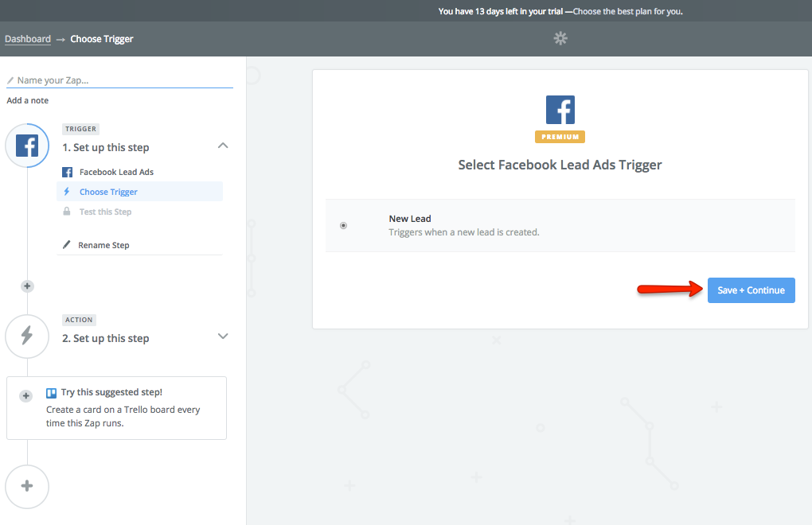
Task: Select Choose Trigger in step list
Action: click(x=140, y=192)
